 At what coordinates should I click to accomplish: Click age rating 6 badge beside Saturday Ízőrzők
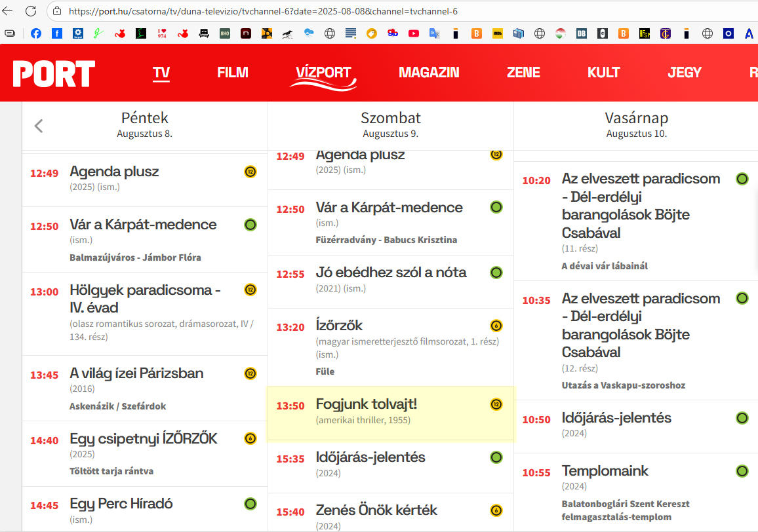[x=496, y=326]
